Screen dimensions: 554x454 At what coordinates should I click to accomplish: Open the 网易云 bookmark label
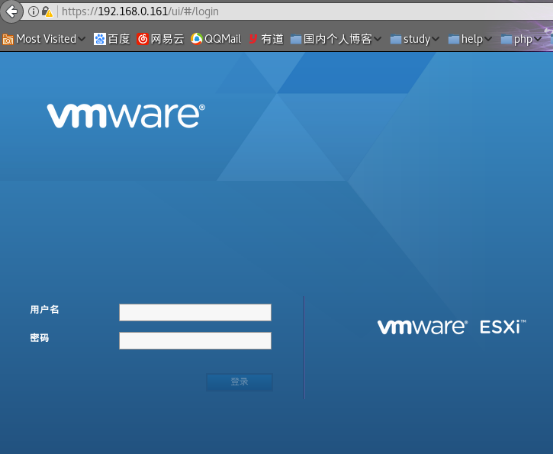[167, 39]
